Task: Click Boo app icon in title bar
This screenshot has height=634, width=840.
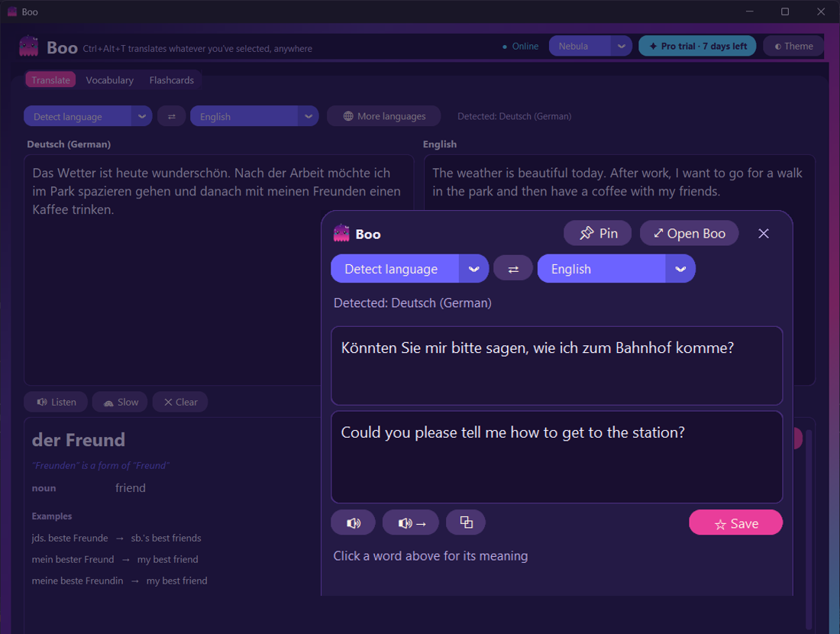Action: pos(12,11)
